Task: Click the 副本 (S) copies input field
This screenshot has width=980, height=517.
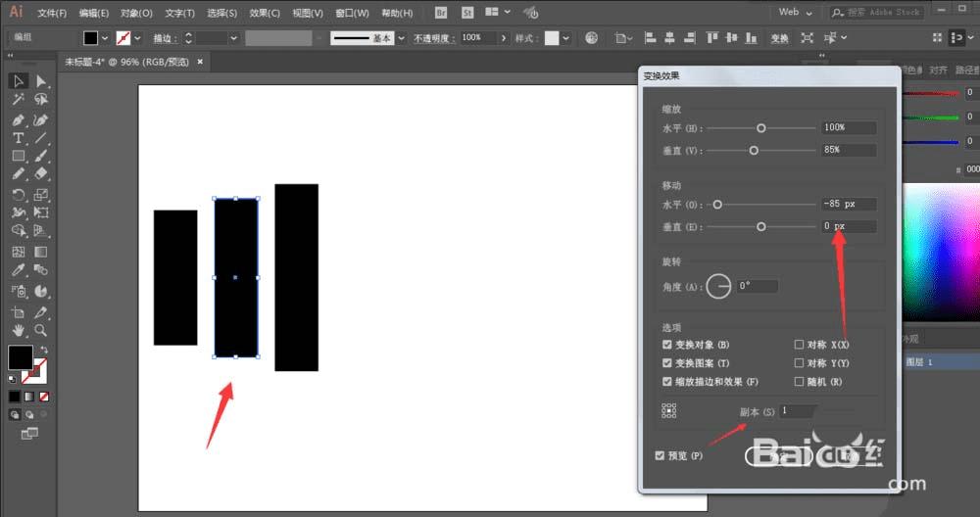Action: [x=797, y=411]
